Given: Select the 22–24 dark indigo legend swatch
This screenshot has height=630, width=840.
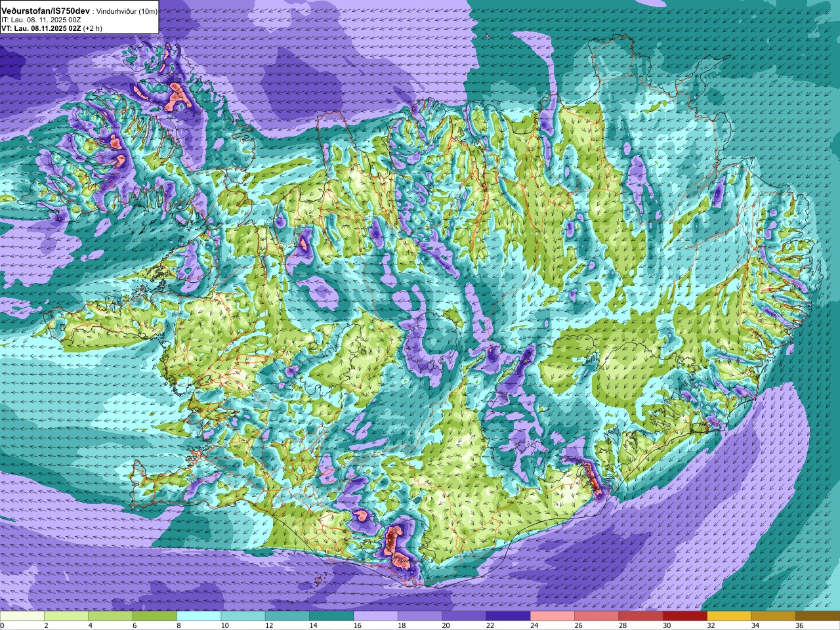Looking at the screenshot, I should [508, 616].
